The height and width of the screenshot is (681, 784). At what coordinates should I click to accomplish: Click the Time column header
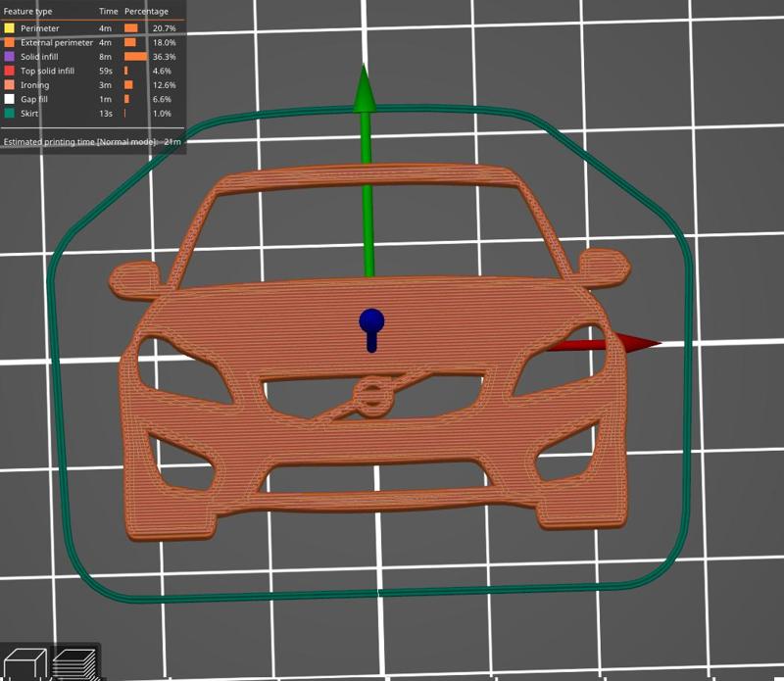108,11
